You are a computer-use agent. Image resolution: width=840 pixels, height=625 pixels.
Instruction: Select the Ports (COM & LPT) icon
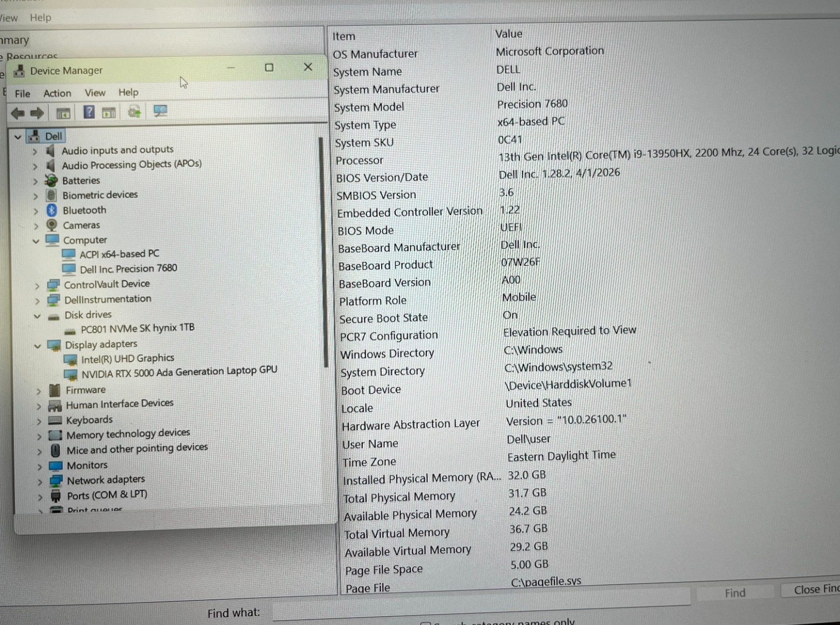(x=56, y=496)
